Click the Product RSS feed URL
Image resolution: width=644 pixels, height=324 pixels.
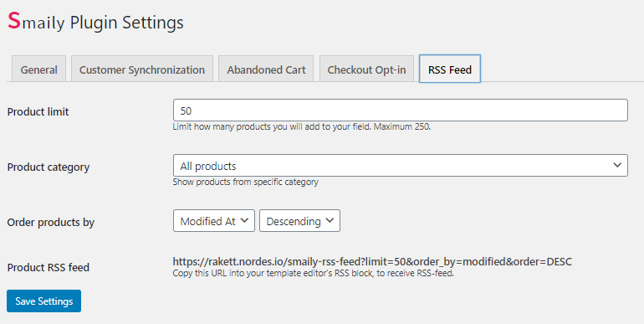point(372,261)
